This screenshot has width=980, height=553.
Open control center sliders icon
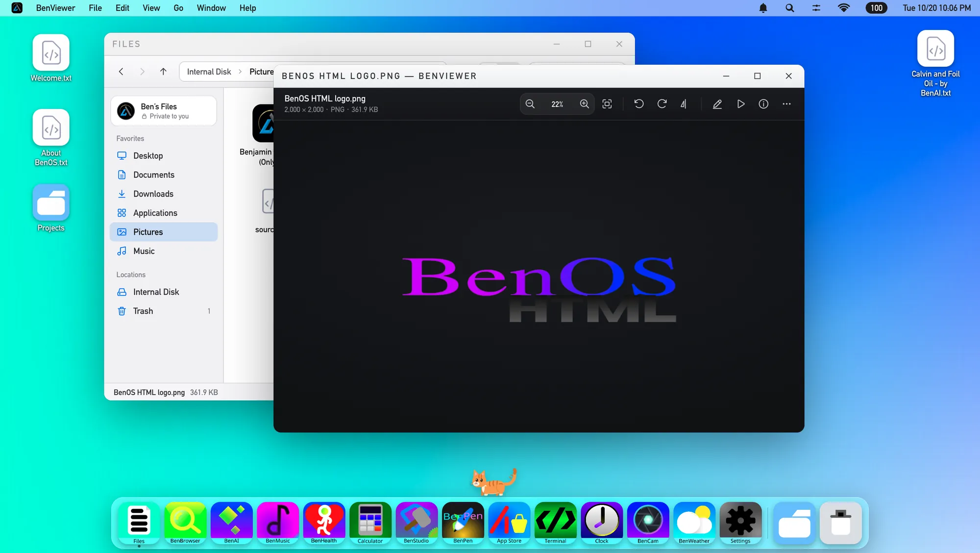click(x=816, y=8)
